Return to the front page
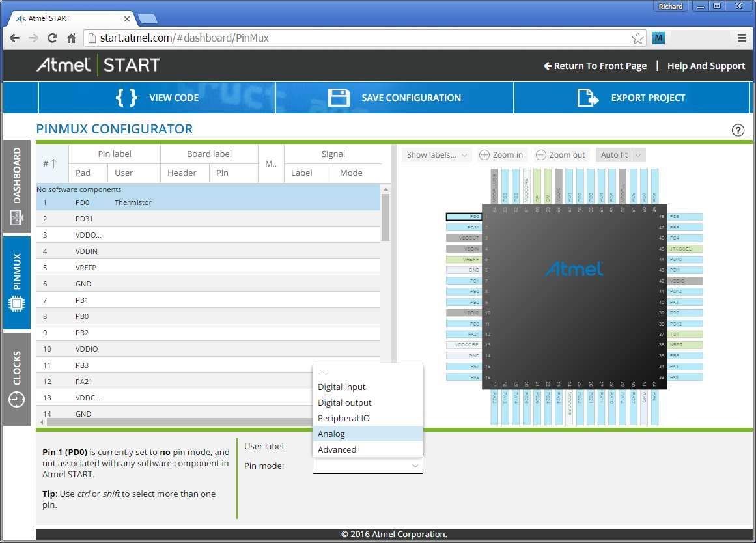The width and height of the screenshot is (756, 543). coord(595,66)
